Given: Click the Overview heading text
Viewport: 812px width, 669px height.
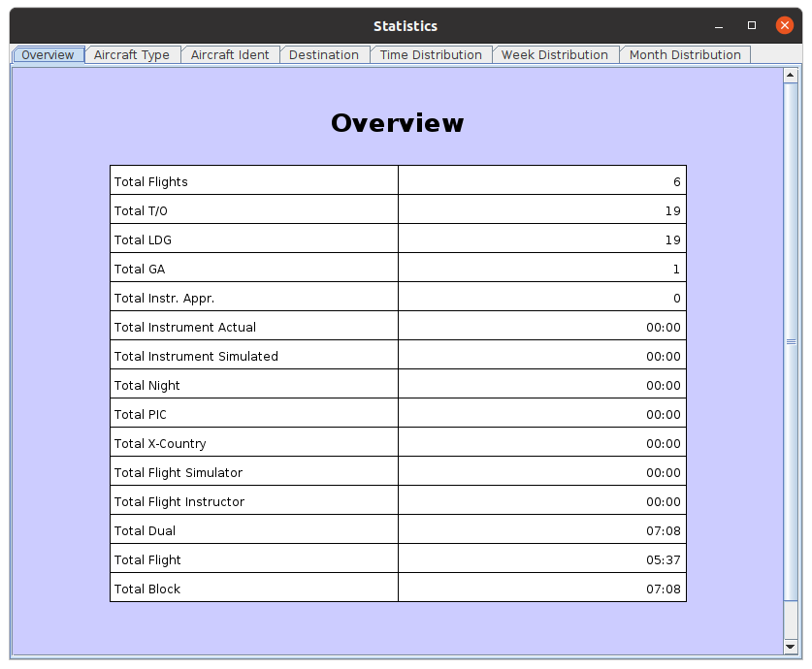Looking at the screenshot, I should click(397, 123).
